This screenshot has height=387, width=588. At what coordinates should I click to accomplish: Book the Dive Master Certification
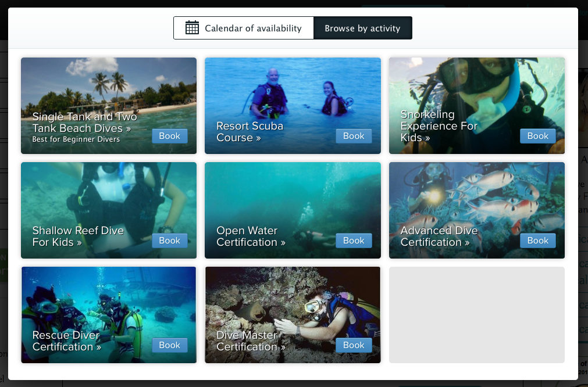[354, 345]
